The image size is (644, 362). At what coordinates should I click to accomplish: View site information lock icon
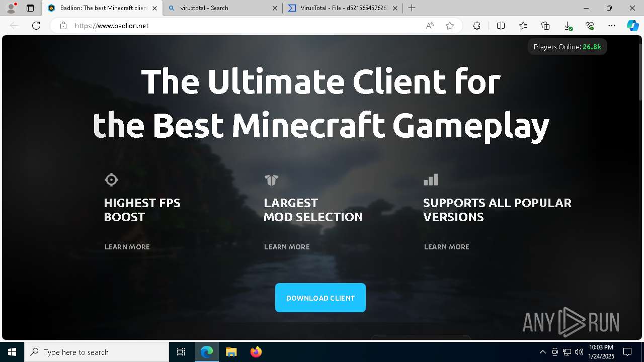pyautogui.click(x=63, y=26)
